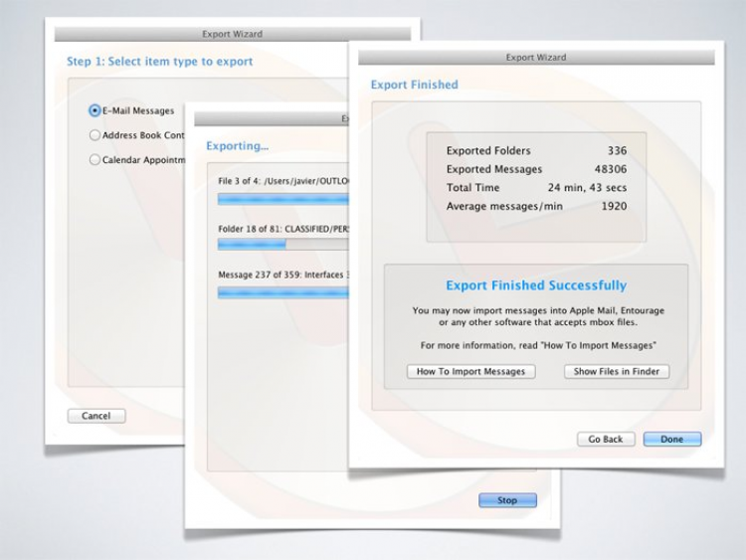
Task: Click the Exported Folders label
Action: [x=488, y=151]
